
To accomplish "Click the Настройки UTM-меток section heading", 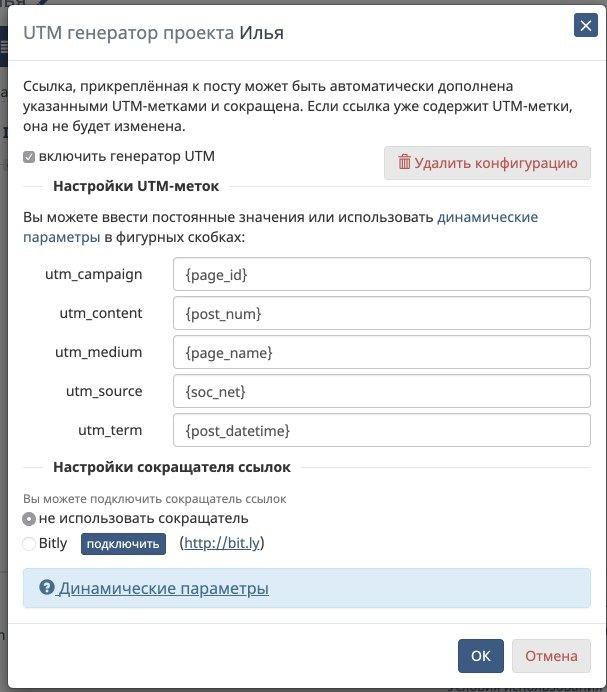I will (x=136, y=186).
